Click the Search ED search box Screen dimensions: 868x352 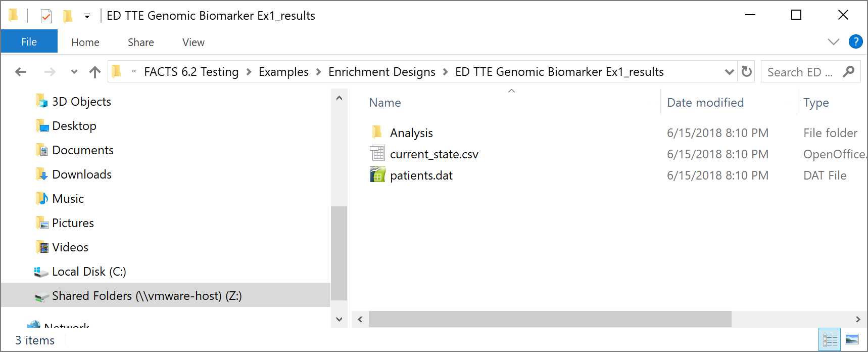point(801,72)
